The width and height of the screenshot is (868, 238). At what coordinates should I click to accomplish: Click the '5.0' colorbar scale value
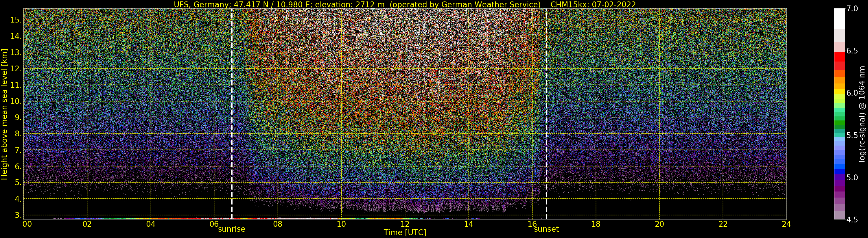852,177
